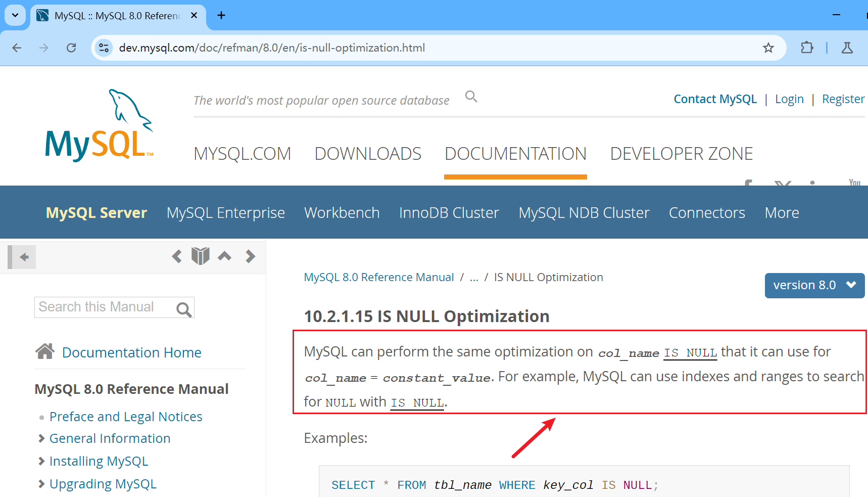Click the SELECT * FROM tbl_name code line
The width and height of the screenshot is (868, 497).
pyautogui.click(x=495, y=485)
